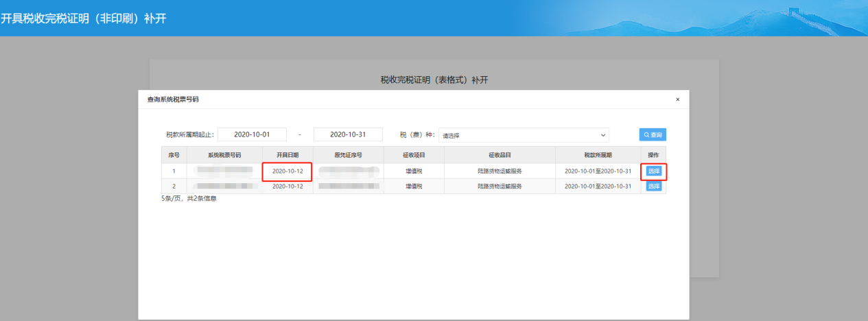Click the end date field 2020-10-31
This screenshot has width=868, height=321.
click(348, 134)
